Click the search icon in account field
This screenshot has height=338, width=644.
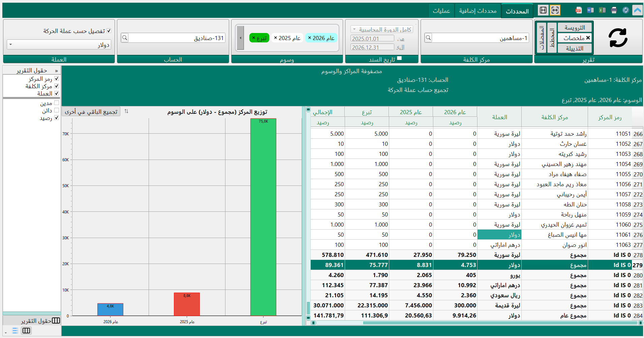coord(125,38)
